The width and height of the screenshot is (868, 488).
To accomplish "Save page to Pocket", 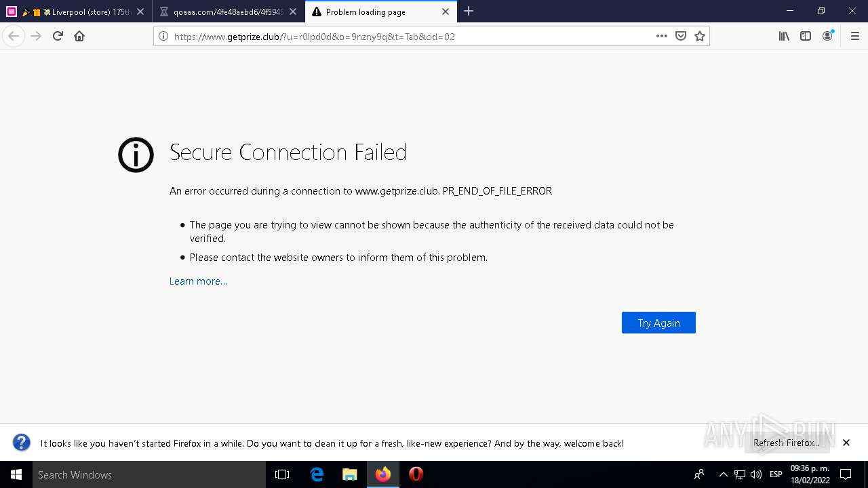I will [681, 37].
